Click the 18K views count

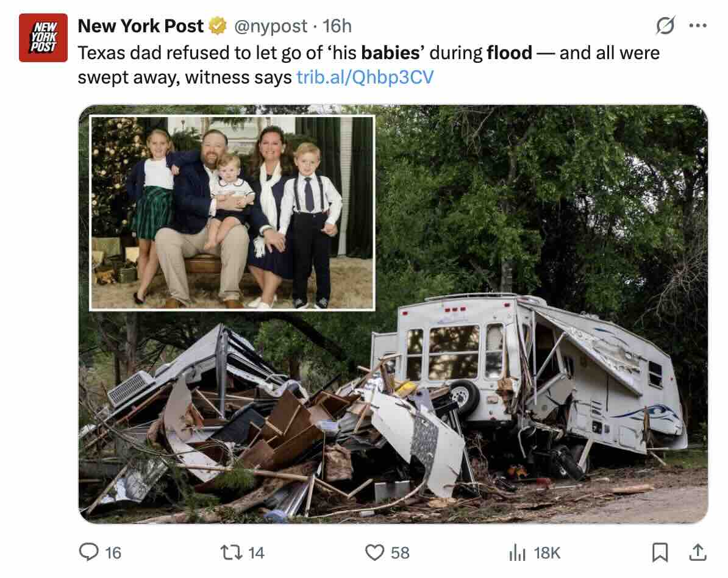[x=546, y=552]
